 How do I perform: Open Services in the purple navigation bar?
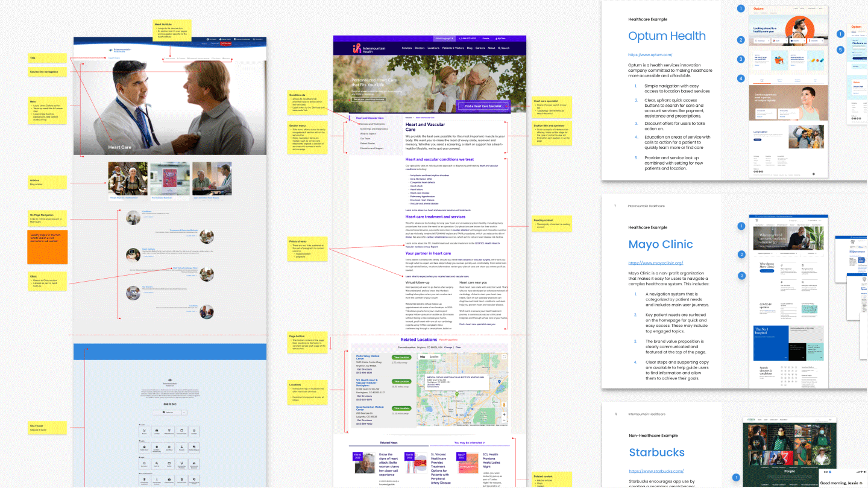pos(407,48)
